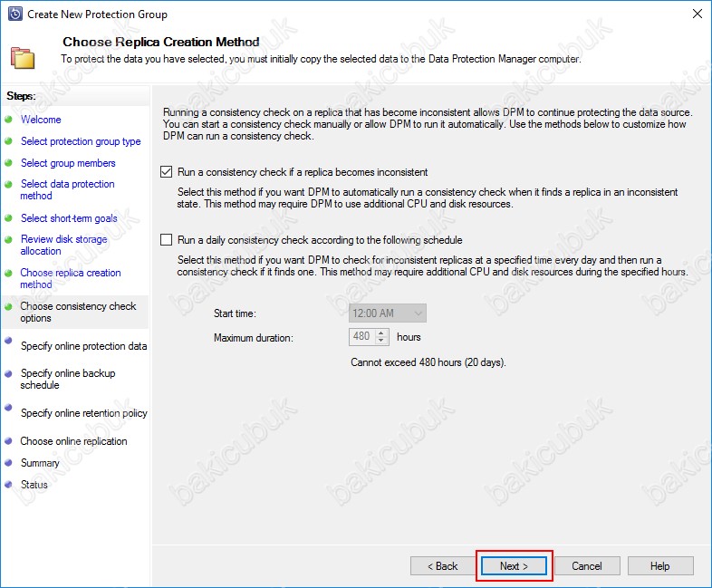Image resolution: width=712 pixels, height=588 pixels.
Task: Click the purple bullet next to Summary
Action: coord(8,463)
